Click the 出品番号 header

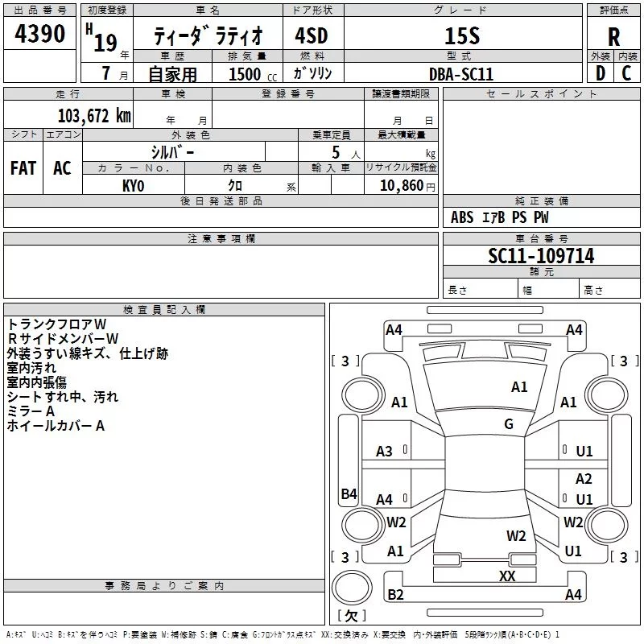pyautogui.click(x=39, y=10)
